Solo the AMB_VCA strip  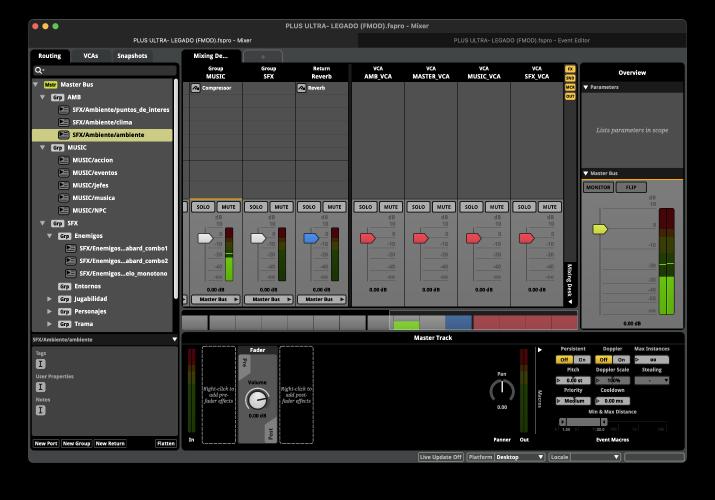[365, 207]
